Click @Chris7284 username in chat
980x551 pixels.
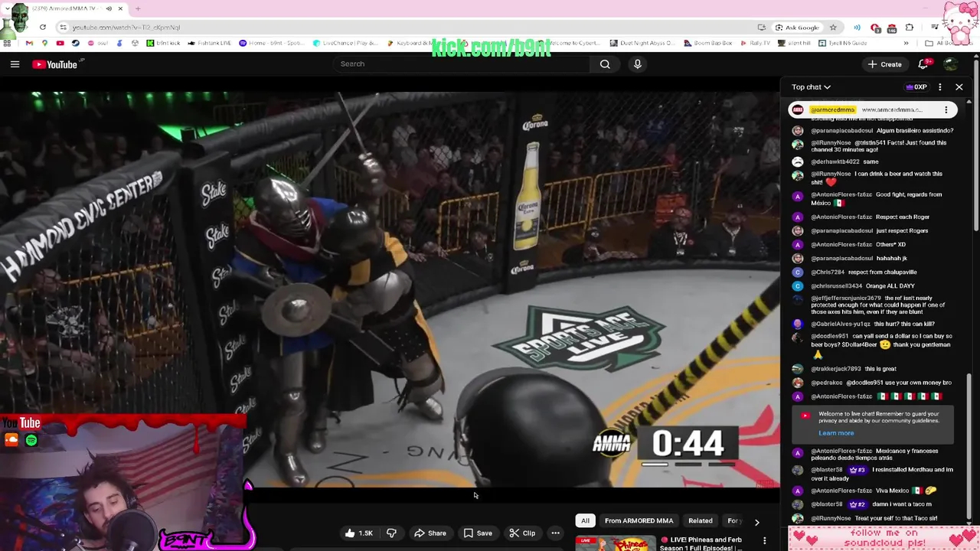pos(828,272)
